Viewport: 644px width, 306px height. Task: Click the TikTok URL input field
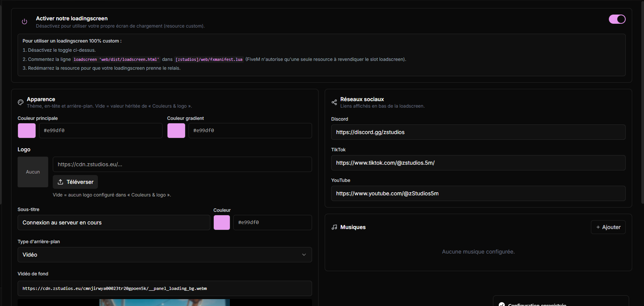[478, 163]
